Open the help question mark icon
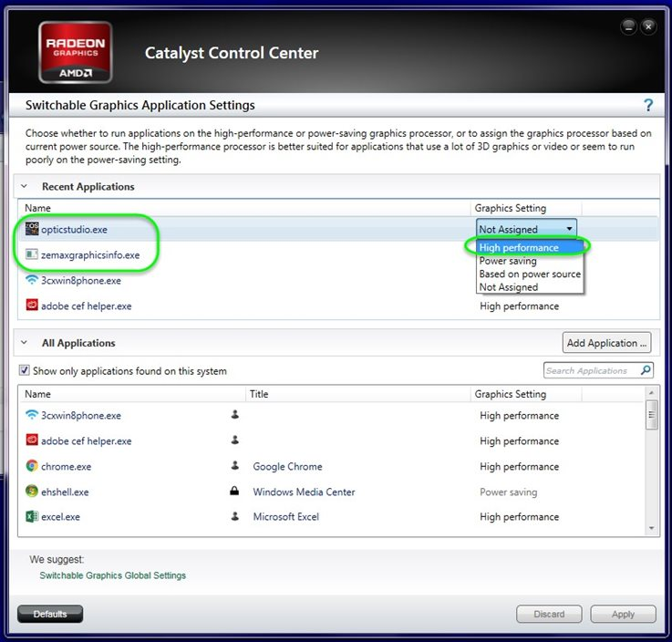Viewport: 672px width, 642px height. click(x=648, y=105)
